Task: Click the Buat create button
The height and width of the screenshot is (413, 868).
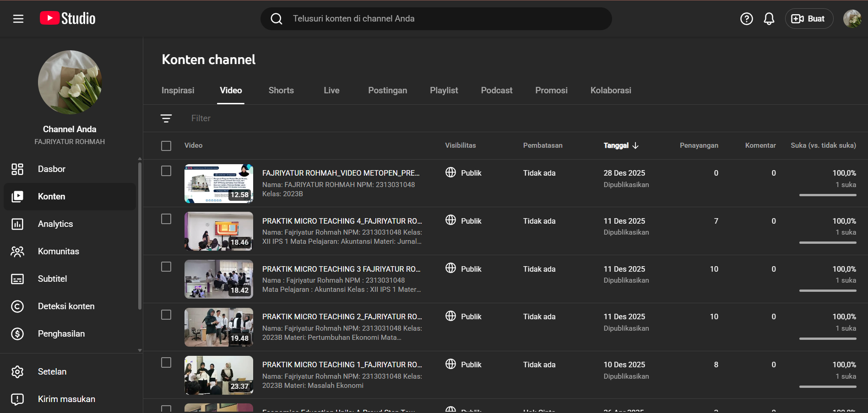Action: pyautogui.click(x=809, y=19)
